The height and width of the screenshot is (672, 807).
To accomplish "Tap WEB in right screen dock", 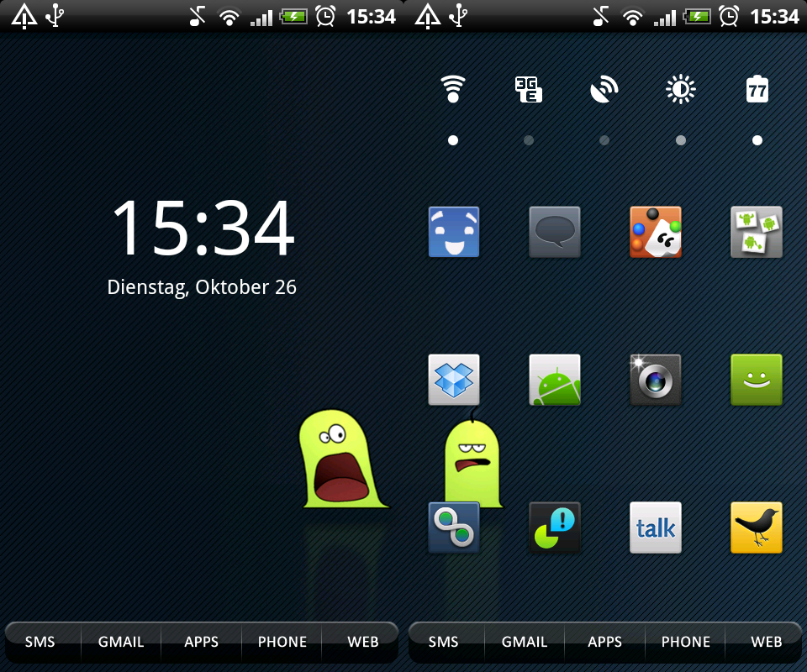I will 767,642.
